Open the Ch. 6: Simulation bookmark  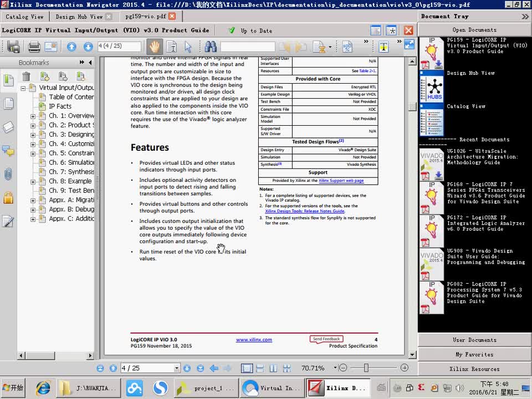pos(71,162)
